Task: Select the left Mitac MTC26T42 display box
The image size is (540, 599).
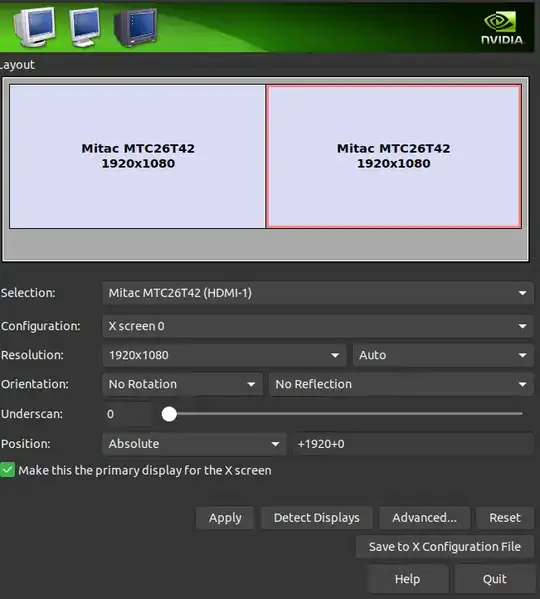Action: [137, 157]
